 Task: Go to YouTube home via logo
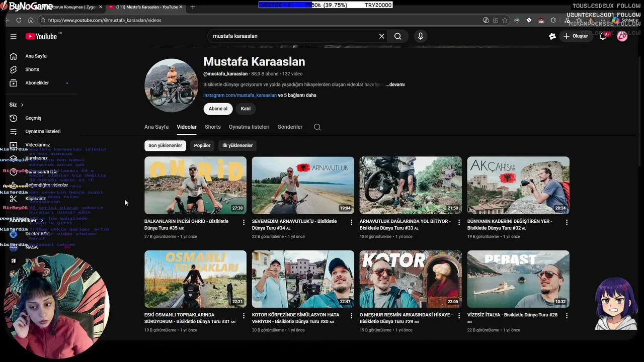coord(41,36)
